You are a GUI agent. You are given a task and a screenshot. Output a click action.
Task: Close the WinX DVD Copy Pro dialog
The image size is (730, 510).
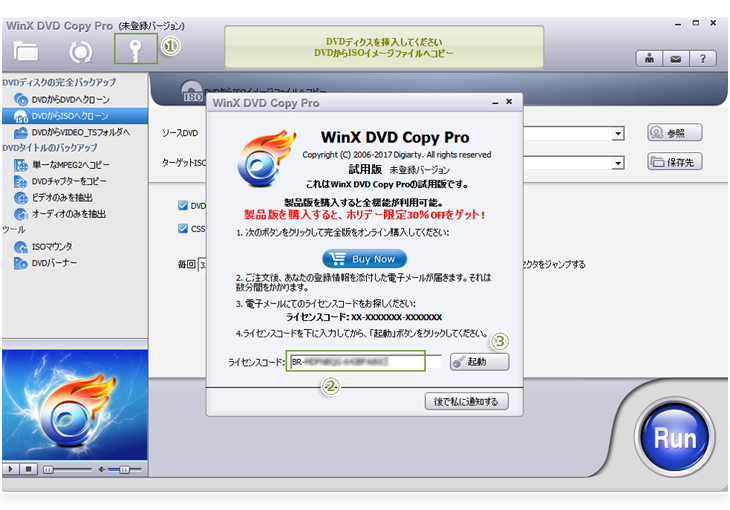(x=509, y=102)
